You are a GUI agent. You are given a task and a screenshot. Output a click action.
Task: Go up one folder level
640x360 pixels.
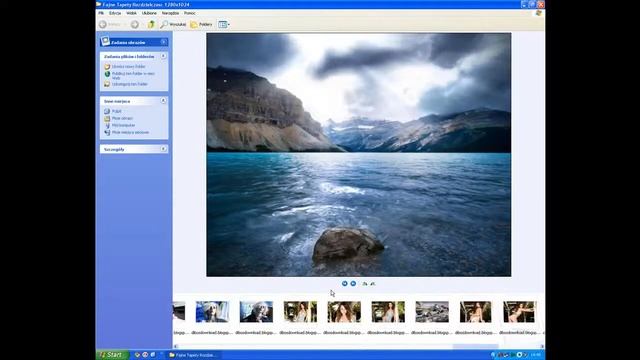click(x=151, y=24)
